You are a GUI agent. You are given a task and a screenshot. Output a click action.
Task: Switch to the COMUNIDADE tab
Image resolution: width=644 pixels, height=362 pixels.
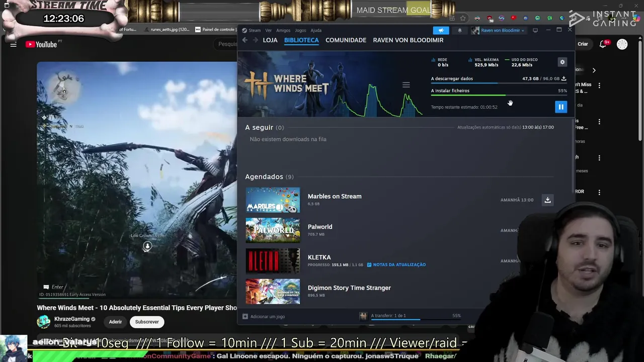[346, 40]
